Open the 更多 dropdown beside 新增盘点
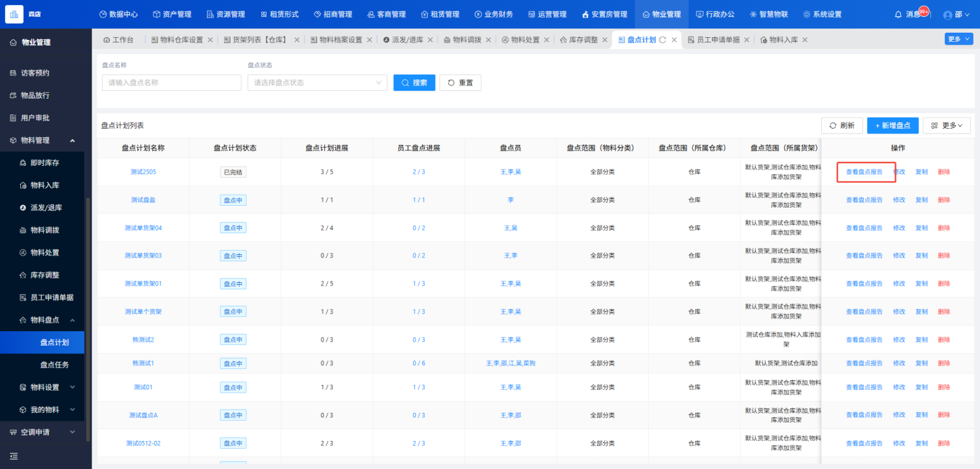The height and width of the screenshot is (469, 980). 946,125
